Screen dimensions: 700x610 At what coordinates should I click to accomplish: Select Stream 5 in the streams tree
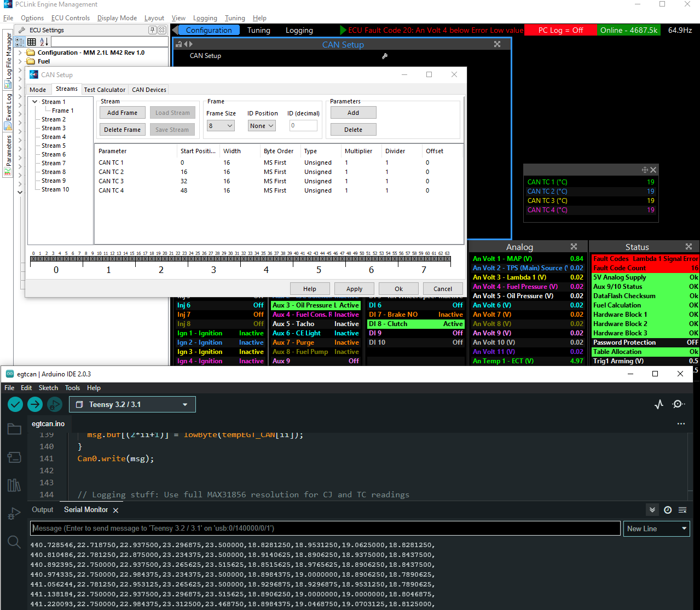point(54,146)
